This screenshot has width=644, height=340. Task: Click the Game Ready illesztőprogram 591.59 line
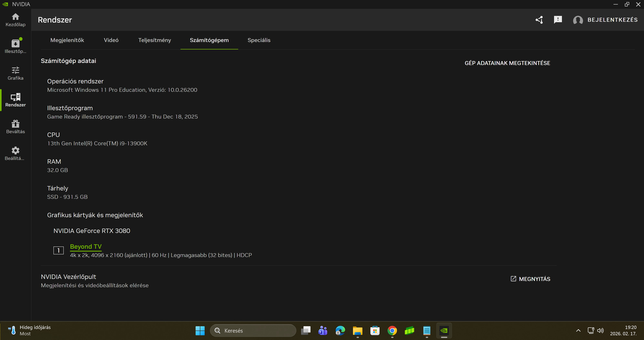122,117
